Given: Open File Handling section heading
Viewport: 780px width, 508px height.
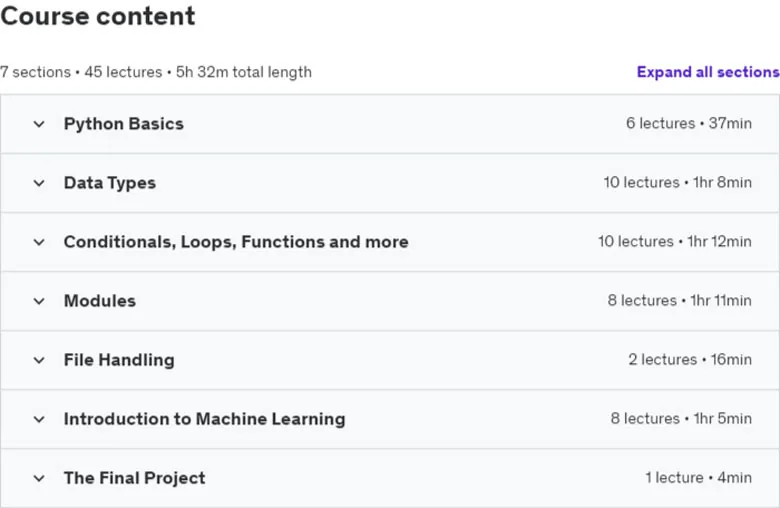Looking at the screenshot, I should [x=119, y=360].
